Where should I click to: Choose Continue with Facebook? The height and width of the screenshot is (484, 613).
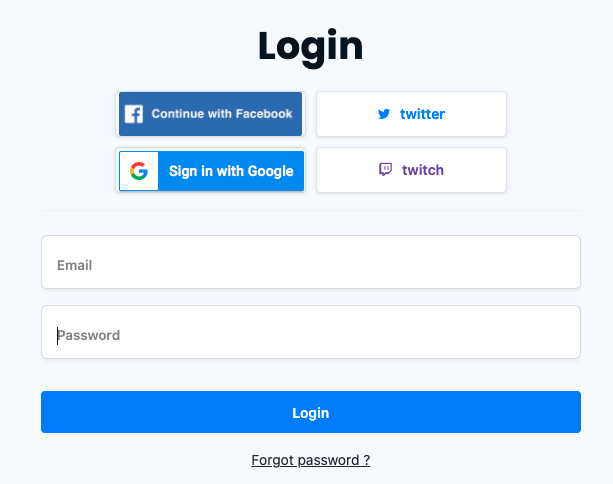coord(211,114)
